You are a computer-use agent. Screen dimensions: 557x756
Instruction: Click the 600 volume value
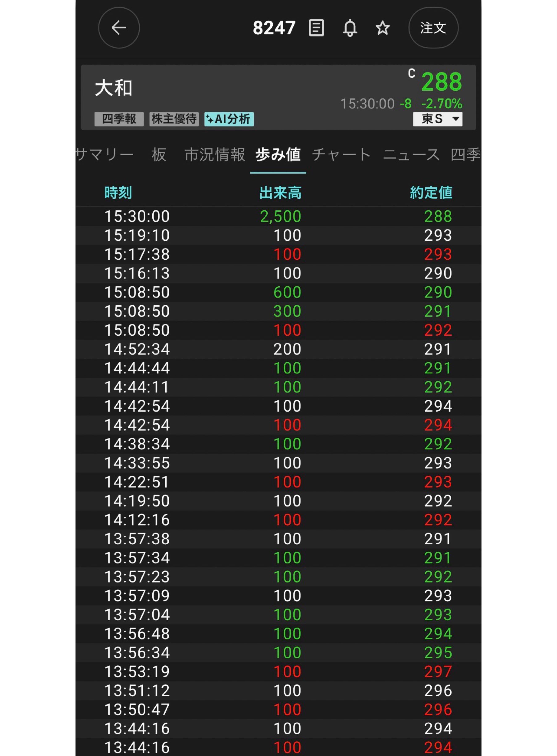(287, 292)
